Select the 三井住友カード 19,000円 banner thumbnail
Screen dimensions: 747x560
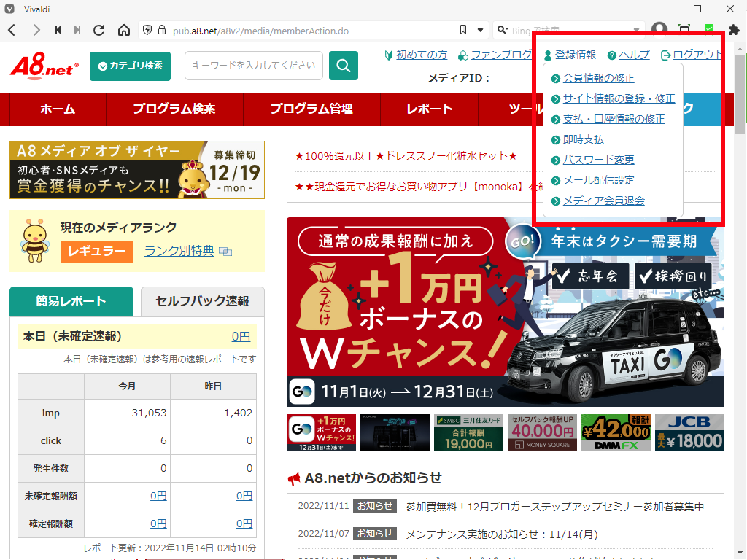click(x=469, y=432)
